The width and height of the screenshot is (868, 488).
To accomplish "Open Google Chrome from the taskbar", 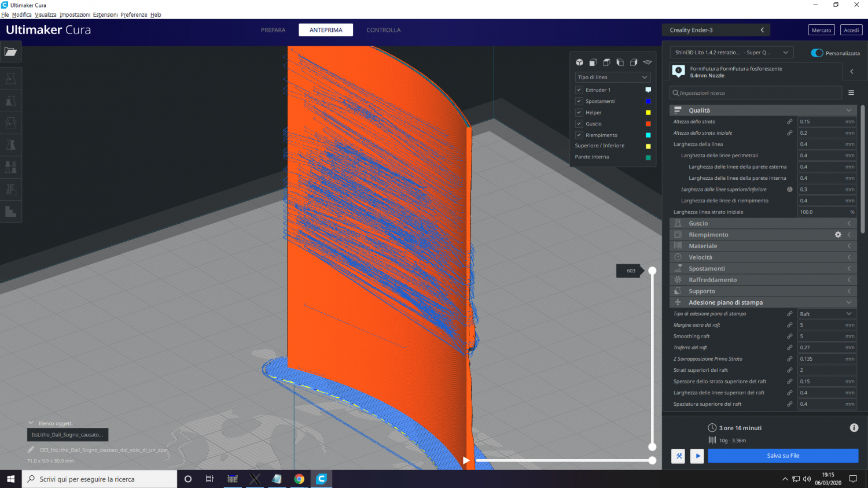I will pos(299,479).
